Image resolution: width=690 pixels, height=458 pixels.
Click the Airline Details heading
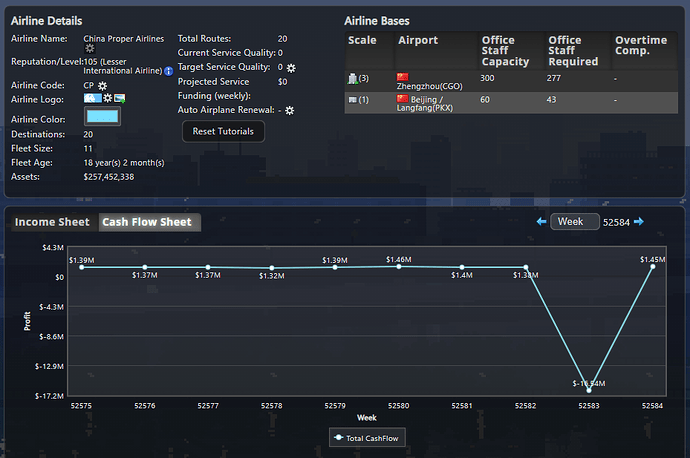pos(47,21)
